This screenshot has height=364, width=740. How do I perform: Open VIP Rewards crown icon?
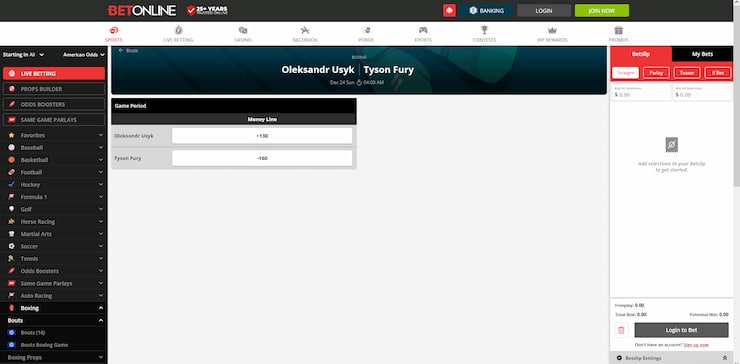552,30
